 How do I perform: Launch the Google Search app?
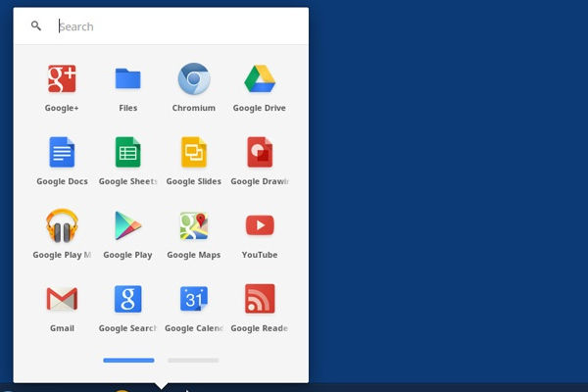[127, 299]
